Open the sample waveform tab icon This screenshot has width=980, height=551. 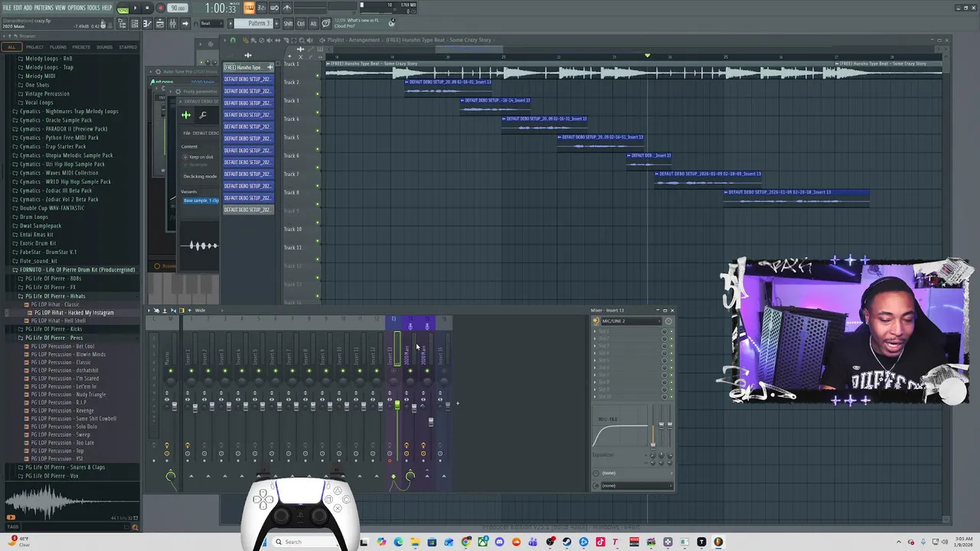click(x=186, y=116)
